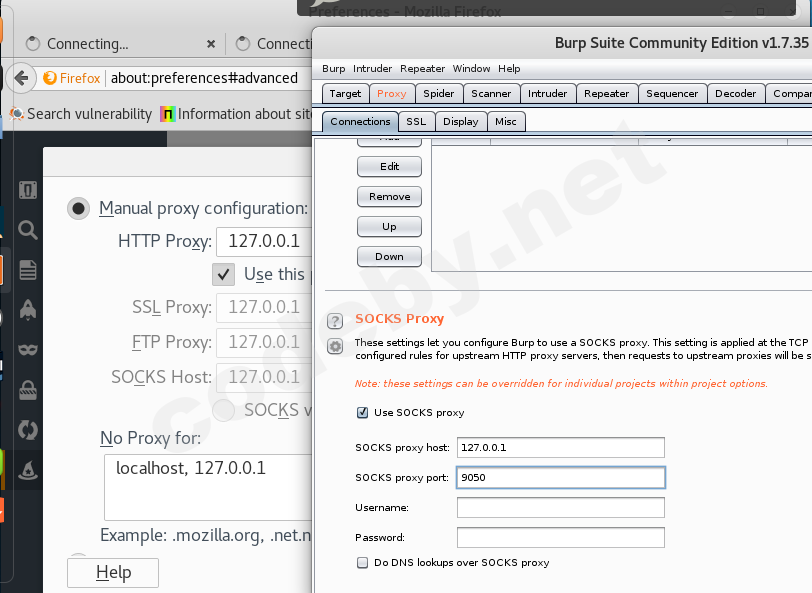Viewport: 812px width, 593px height.
Task: Click the Search vulnerability bookmark icon
Action: click(x=17, y=114)
